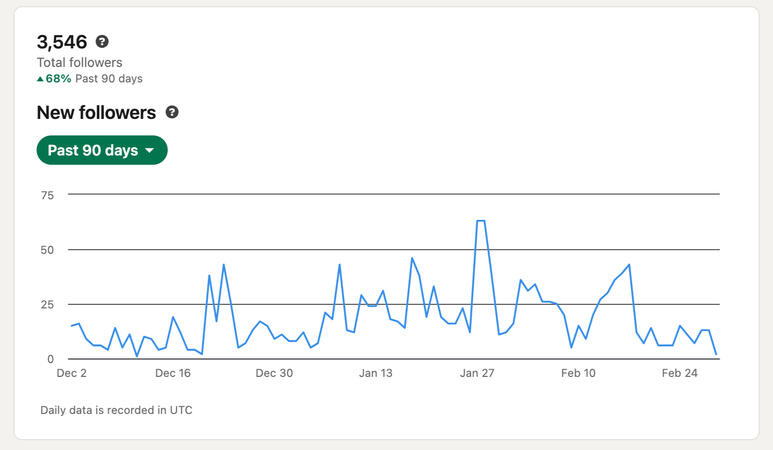The width and height of the screenshot is (773, 450).
Task: Open the Past 90 days range dropdown
Action: (x=101, y=150)
